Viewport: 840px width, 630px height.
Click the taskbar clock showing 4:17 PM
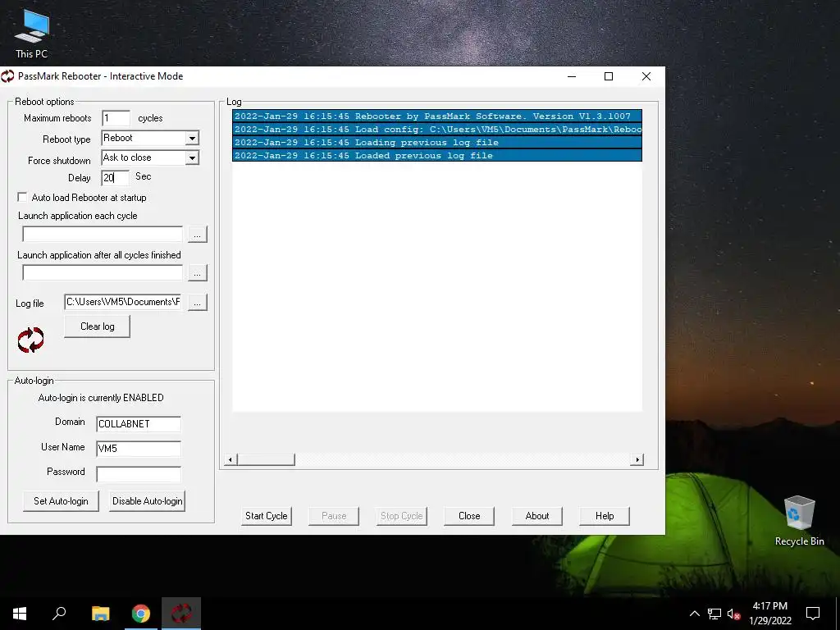[769, 614]
